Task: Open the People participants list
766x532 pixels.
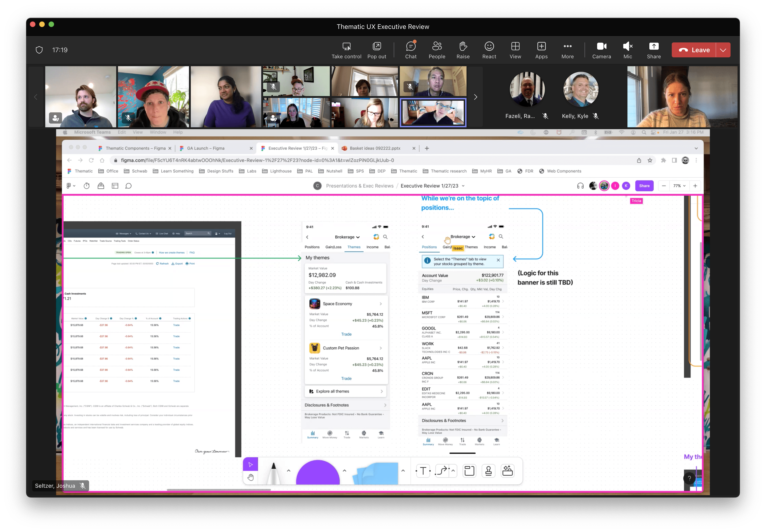Action: click(436, 50)
